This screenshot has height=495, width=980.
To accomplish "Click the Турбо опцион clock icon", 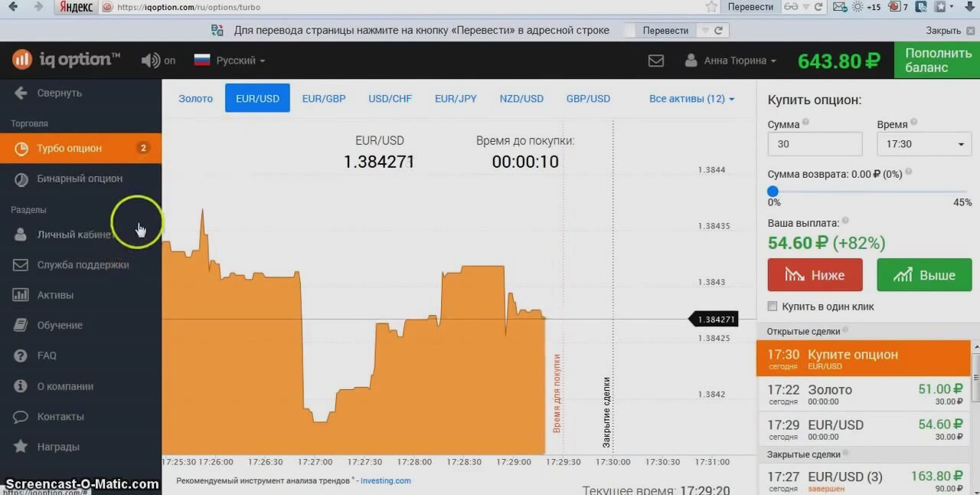I will [21, 149].
